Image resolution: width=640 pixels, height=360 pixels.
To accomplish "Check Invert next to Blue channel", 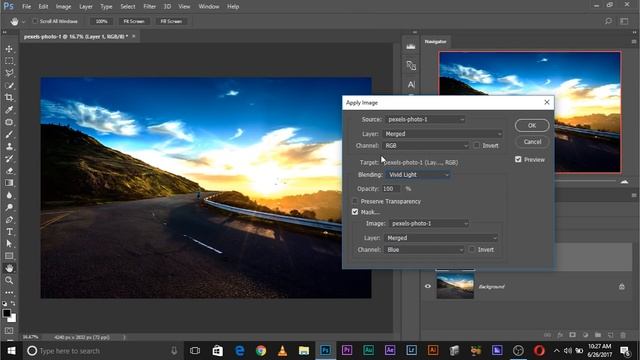I will click(x=471, y=249).
